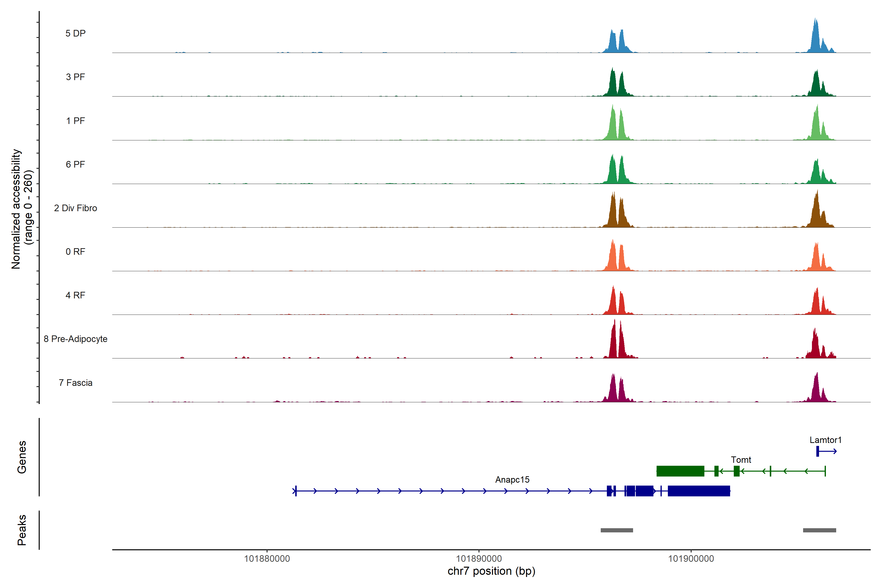Click the 5 DP track label
The image size is (882, 588).
coord(75,33)
